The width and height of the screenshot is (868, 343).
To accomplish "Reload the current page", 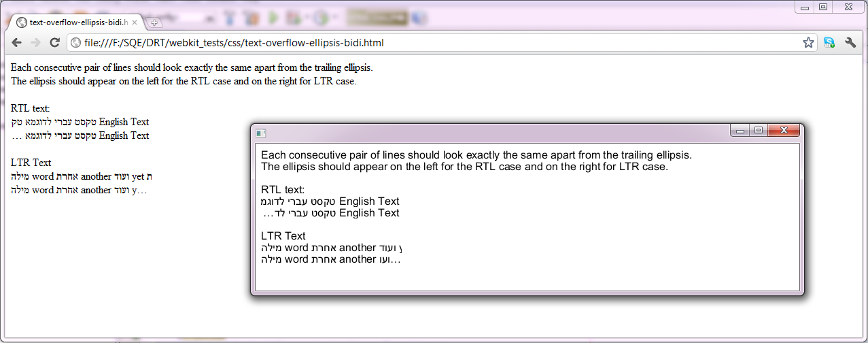I will coord(54,43).
